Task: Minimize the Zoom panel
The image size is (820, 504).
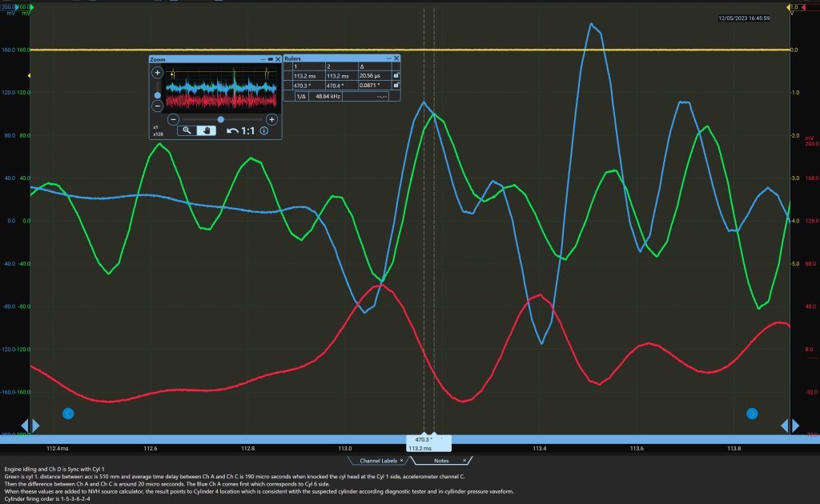Action: pos(263,59)
